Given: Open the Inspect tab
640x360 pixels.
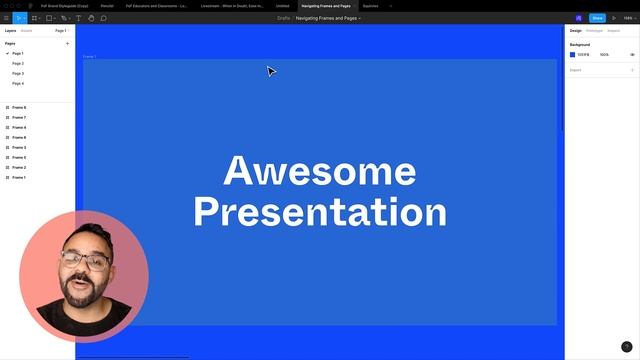Looking at the screenshot, I should 613,31.
